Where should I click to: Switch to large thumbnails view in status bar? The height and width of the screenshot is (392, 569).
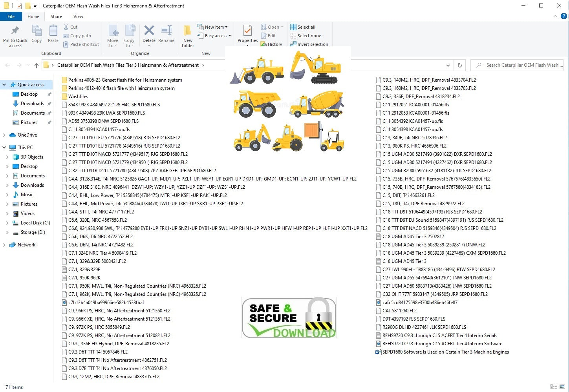[x=562, y=387]
